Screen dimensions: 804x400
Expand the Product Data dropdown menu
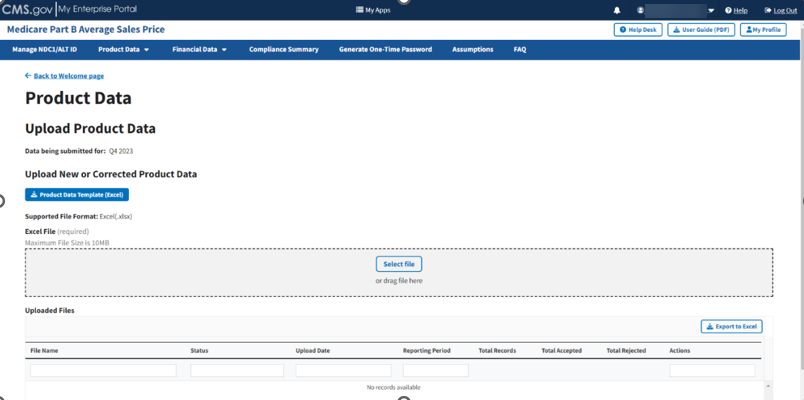(123, 49)
